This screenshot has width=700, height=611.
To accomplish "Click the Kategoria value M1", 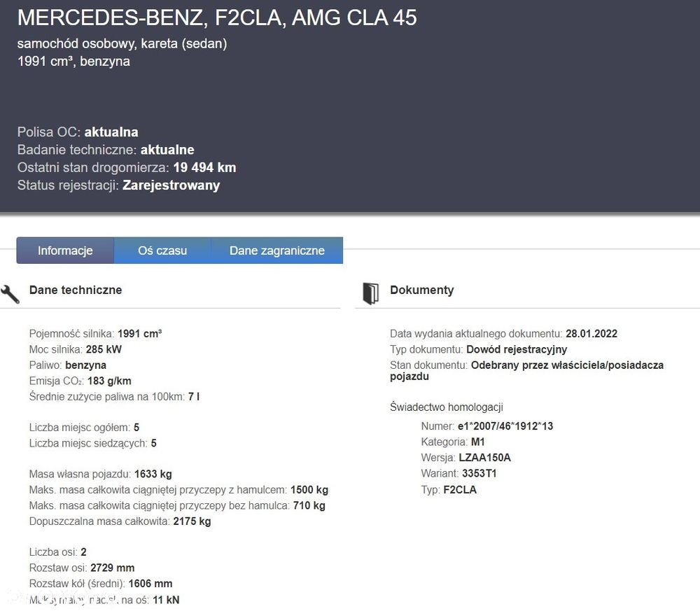I will 477,442.
